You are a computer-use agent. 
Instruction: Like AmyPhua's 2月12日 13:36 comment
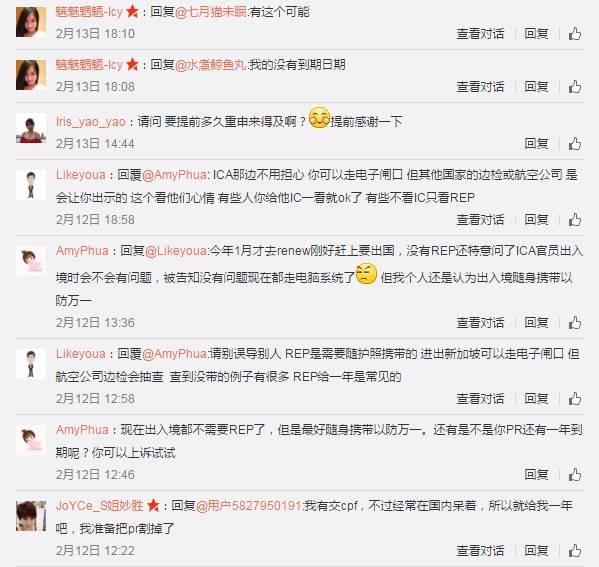[575, 322]
